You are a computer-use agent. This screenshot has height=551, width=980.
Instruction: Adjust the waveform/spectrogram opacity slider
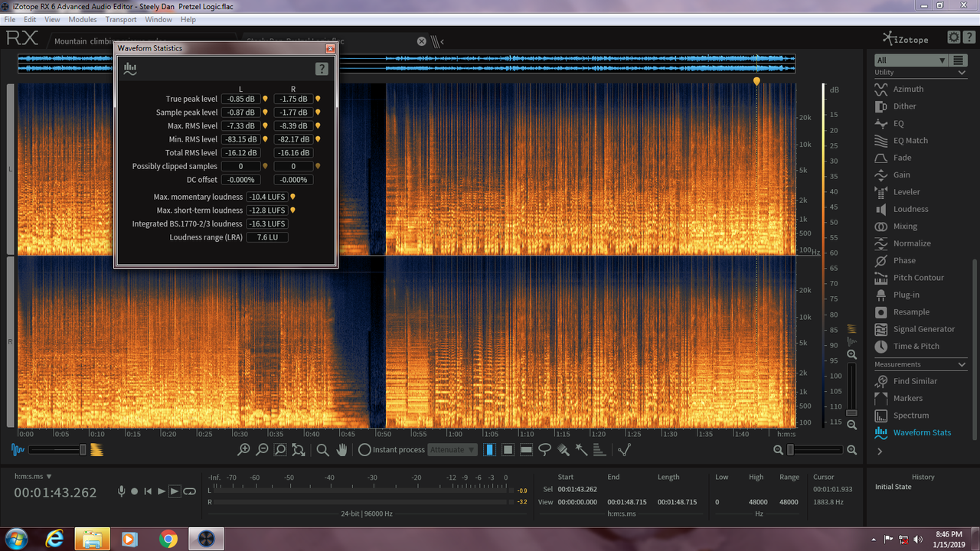(x=83, y=450)
